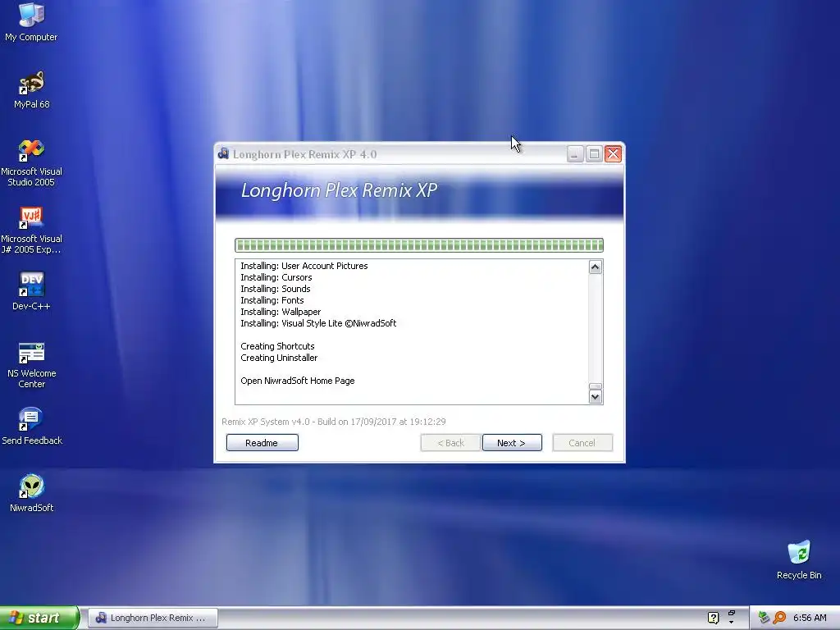Close the Longhorn Plex Remix XP window
The image size is (840, 630).
pyautogui.click(x=614, y=154)
